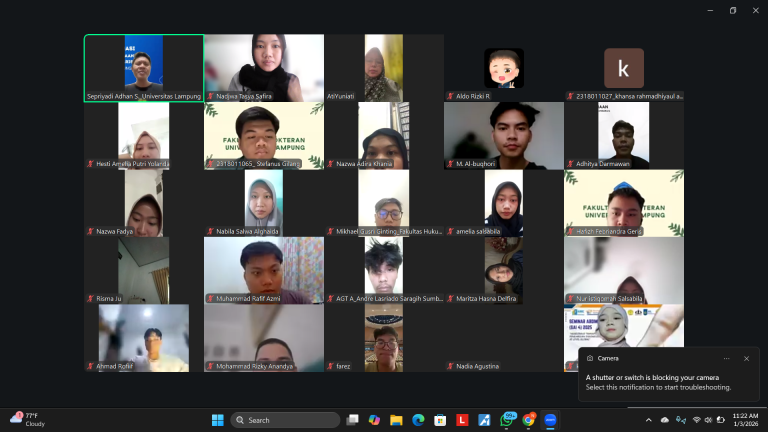Select Adhitya Darmawan video tile
This screenshot has height=432, width=768.
point(624,136)
